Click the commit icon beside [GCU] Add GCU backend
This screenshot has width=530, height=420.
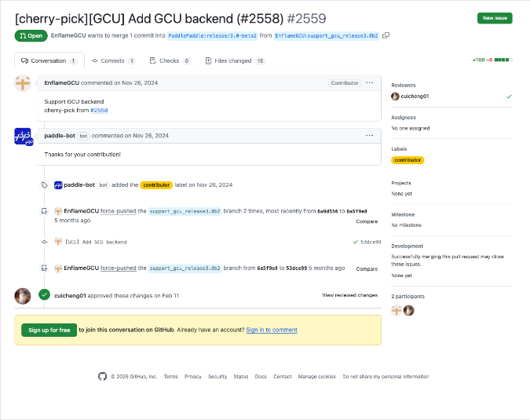coord(44,242)
